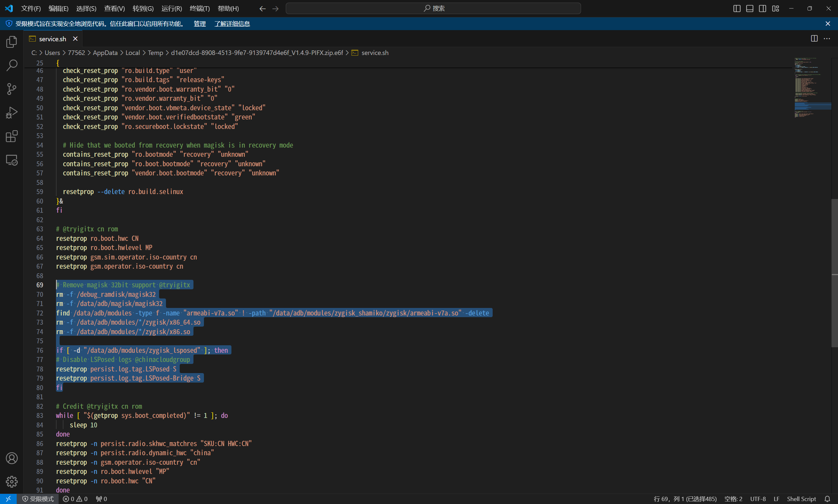The height and width of the screenshot is (504, 838).
Task: Click the VS Code logo icon
Action: 9,9
